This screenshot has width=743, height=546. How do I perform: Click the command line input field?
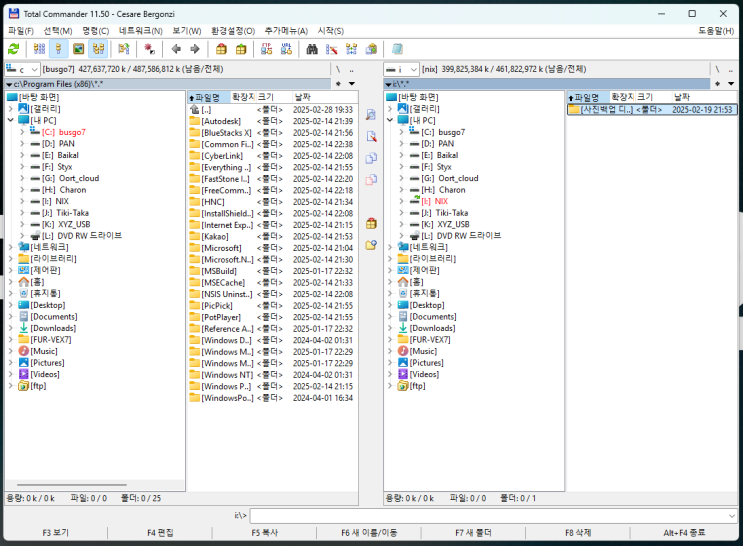coord(493,515)
